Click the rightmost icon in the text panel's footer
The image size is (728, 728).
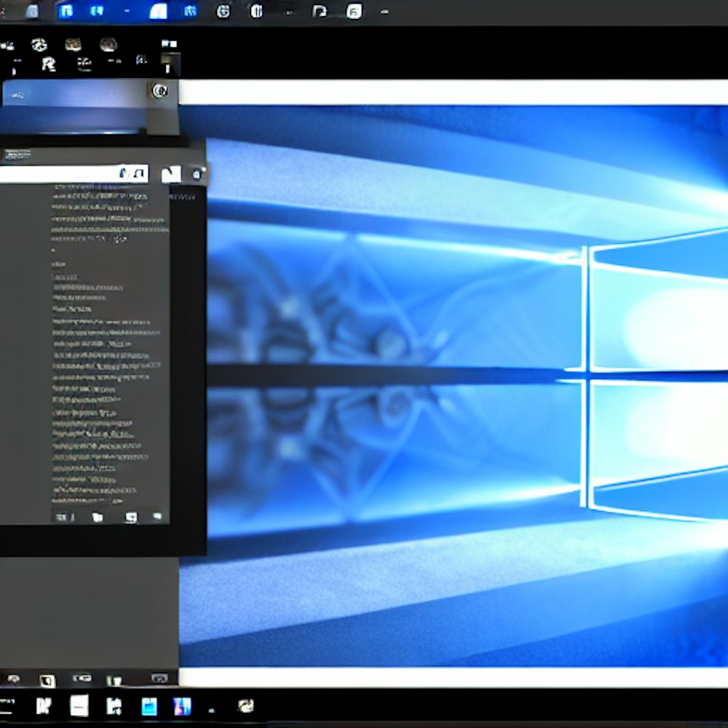pos(157,516)
